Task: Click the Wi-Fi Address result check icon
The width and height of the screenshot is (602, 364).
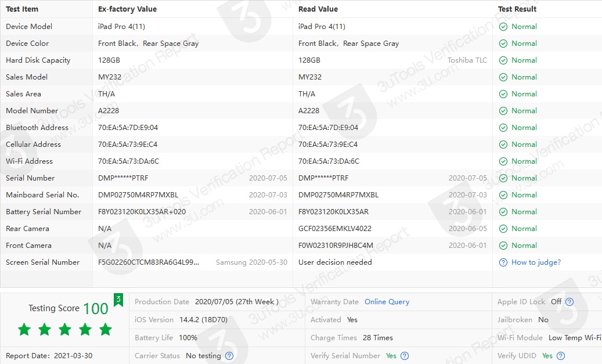Action: (503, 161)
